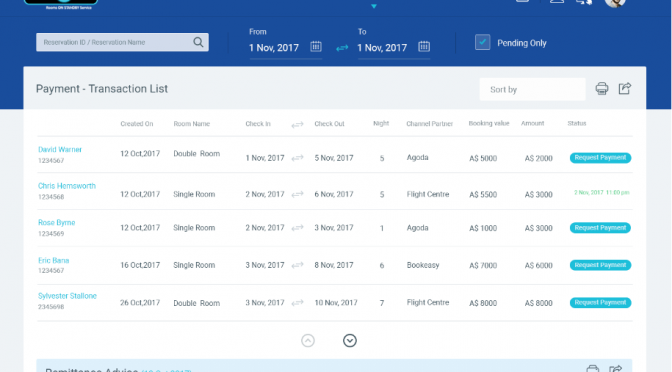Open the To date calendar icon
Image resolution: width=672 pixels, height=372 pixels.
(424, 46)
